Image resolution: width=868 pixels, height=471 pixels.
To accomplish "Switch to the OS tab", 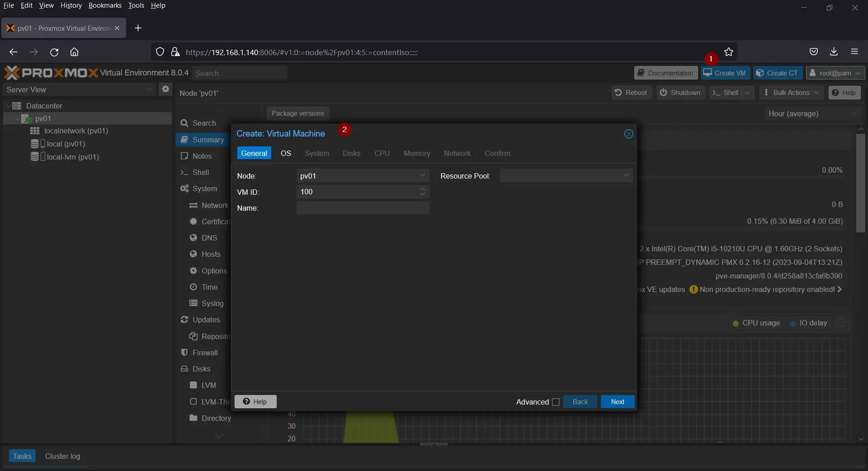I will (286, 153).
